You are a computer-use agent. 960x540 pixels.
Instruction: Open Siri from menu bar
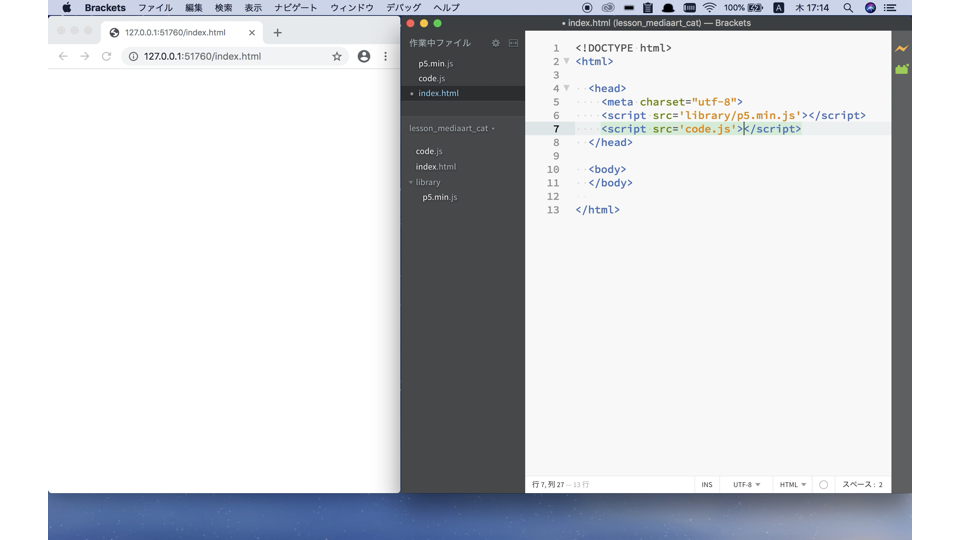[x=870, y=8]
